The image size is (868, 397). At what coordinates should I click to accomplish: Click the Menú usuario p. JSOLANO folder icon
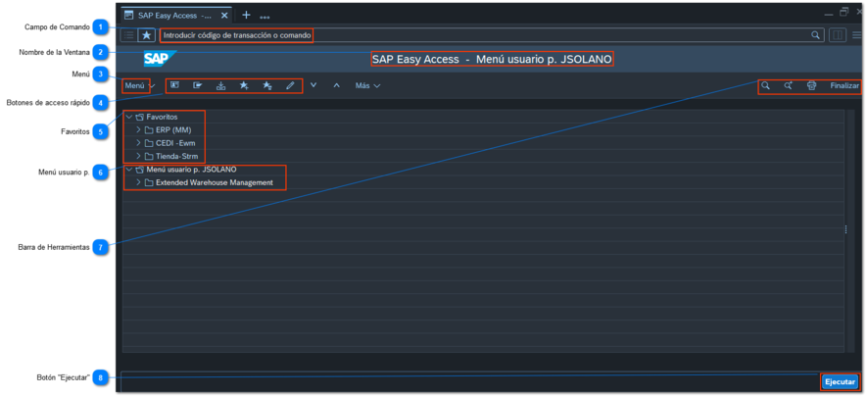pyautogui.click(x=139, y=170)
